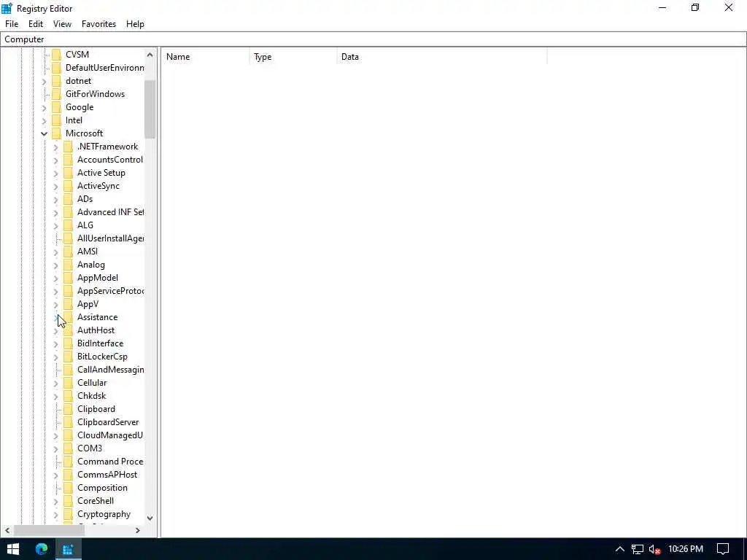Screen dimensions: 747x560
Task: Click the Chkdsk folder icon
Action: coord(69,396)
